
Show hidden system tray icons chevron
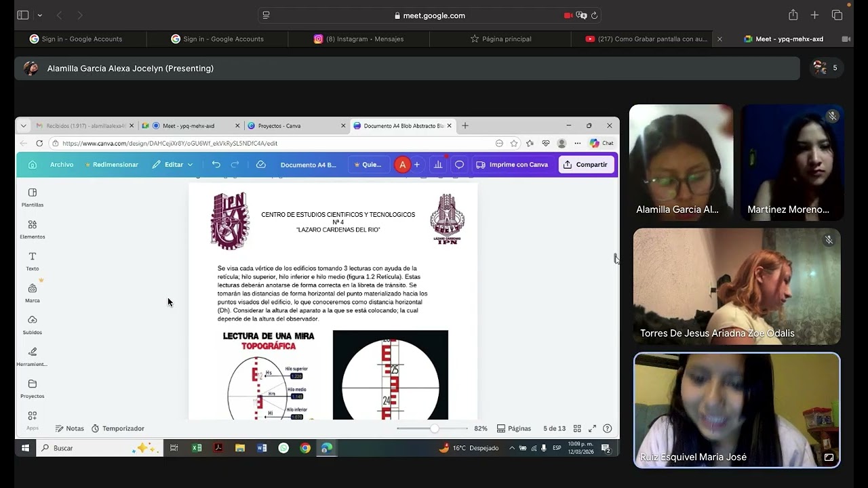point(512,448)
